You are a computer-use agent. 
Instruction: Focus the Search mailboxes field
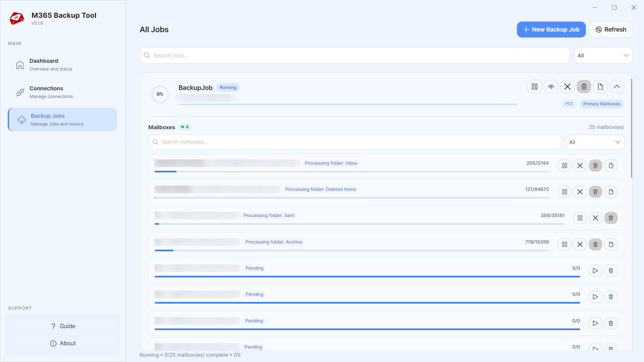point(355,142)
